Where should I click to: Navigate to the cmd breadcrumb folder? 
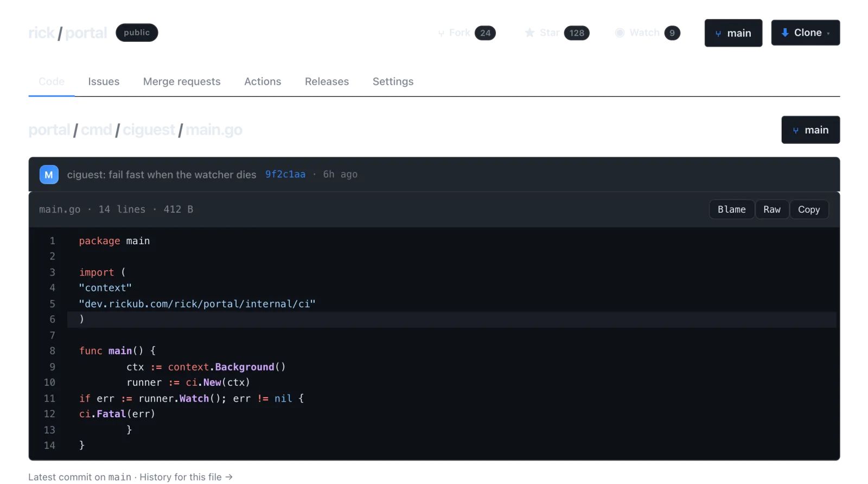tap(97, 130)
